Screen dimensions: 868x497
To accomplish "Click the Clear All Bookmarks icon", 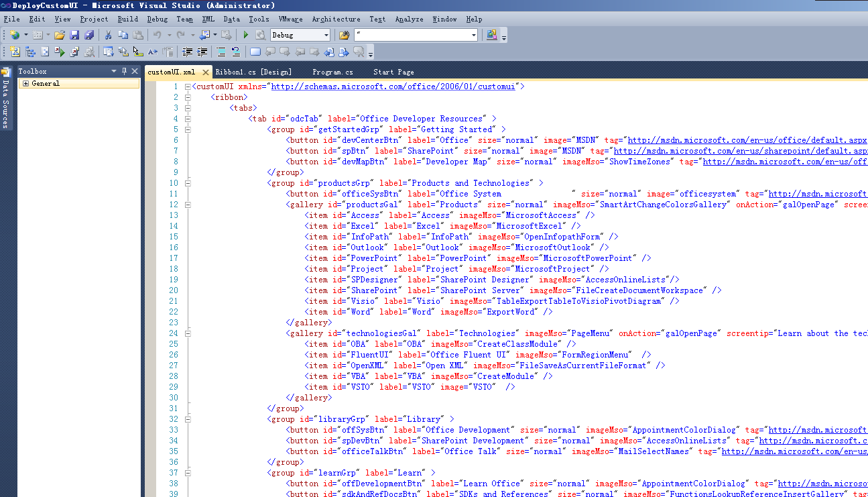I will tap(359, 52).
